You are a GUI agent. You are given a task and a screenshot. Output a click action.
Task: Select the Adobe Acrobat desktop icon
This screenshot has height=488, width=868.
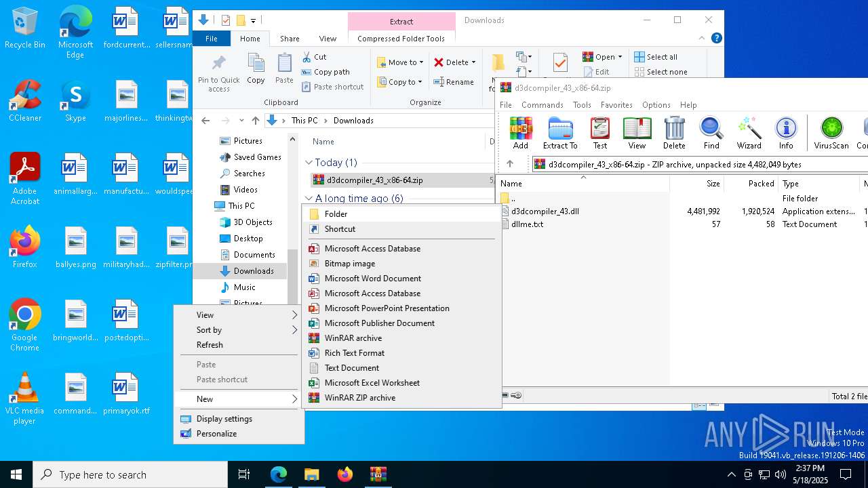click(25, 179)
